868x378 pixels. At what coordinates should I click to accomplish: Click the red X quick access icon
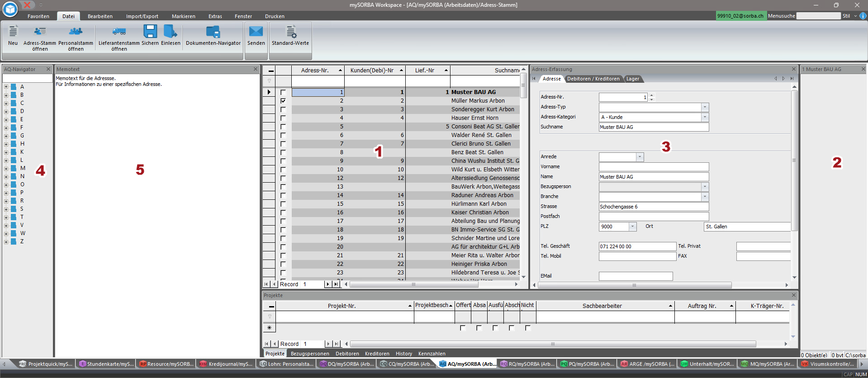[x=27, y=5]
